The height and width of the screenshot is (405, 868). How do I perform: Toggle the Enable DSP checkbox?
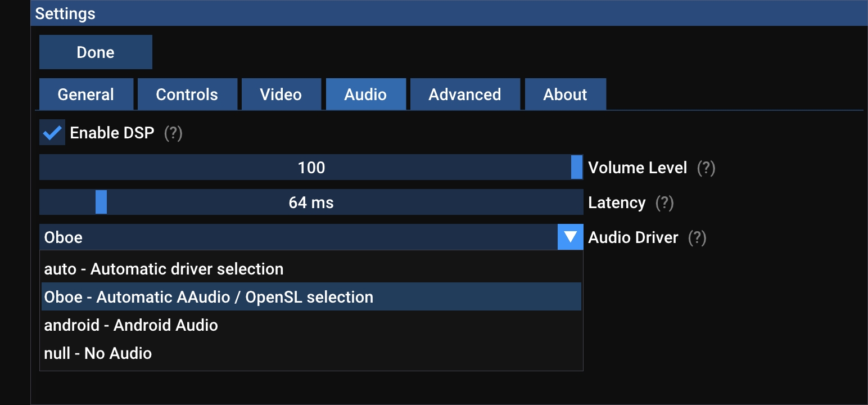pos(52,133)
